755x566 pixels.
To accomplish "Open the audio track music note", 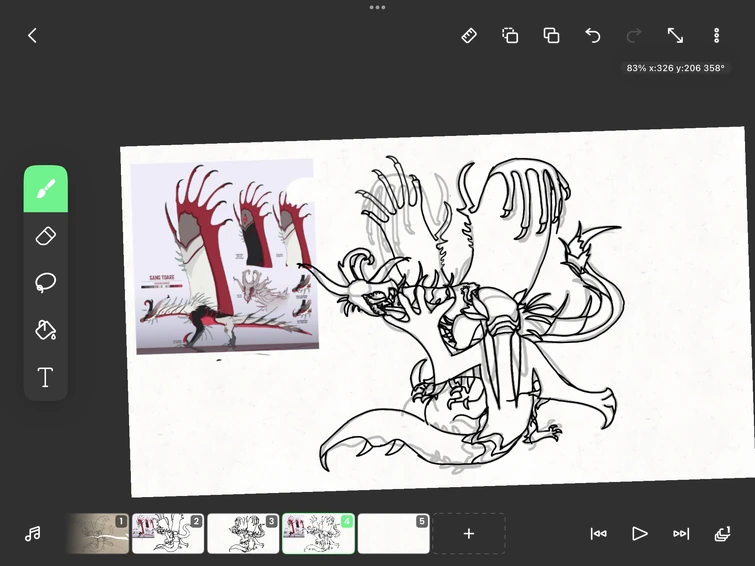I will point(32,534).
